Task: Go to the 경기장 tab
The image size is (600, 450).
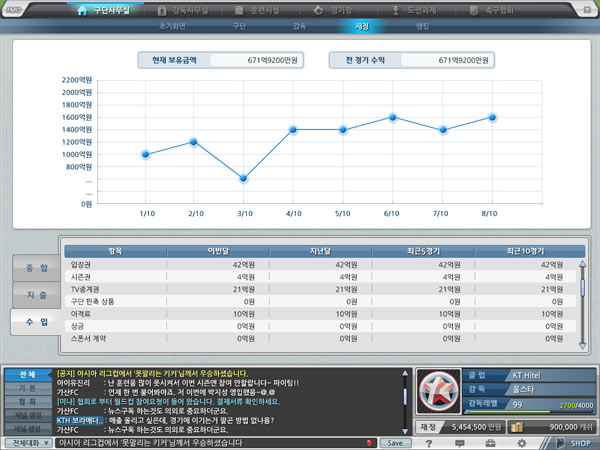Action: click(332, 10)
